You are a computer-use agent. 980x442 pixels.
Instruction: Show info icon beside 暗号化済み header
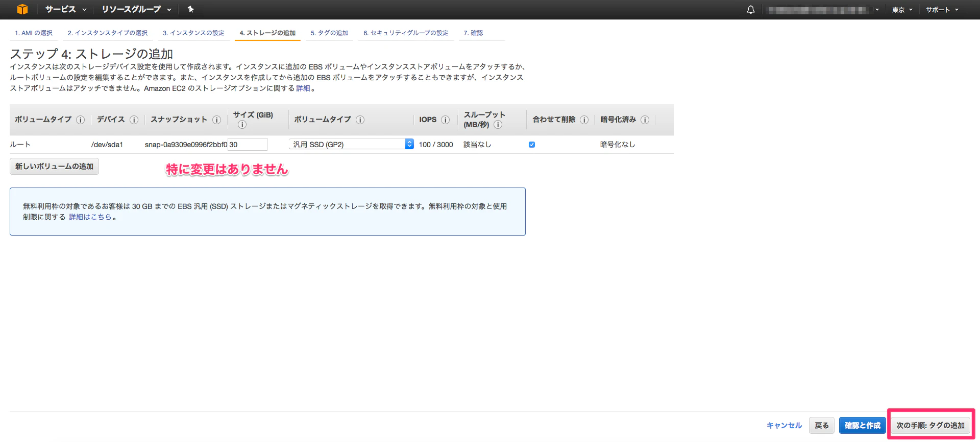[645, 120]
